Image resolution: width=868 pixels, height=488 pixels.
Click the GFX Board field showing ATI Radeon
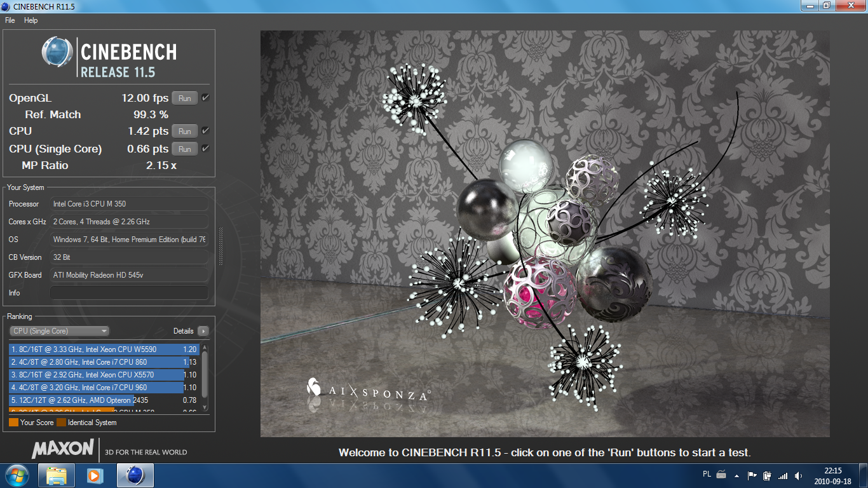click(x=129, y=275)
